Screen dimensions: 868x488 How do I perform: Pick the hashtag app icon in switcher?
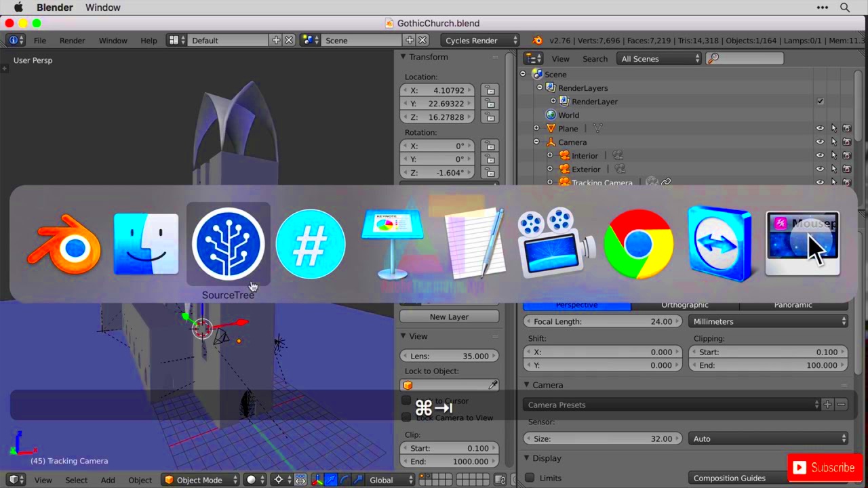(311, 244)
